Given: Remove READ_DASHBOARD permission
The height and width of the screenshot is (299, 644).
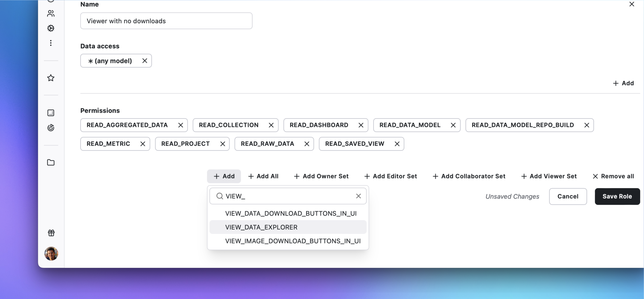Looking at the screenshot, I should [361, 125].
